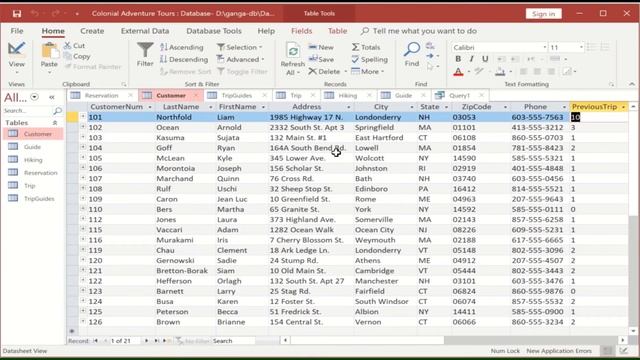This screenshot has width=640, height=360.
Task: Click the background fill color icon
Action: [x=500, y=72]
